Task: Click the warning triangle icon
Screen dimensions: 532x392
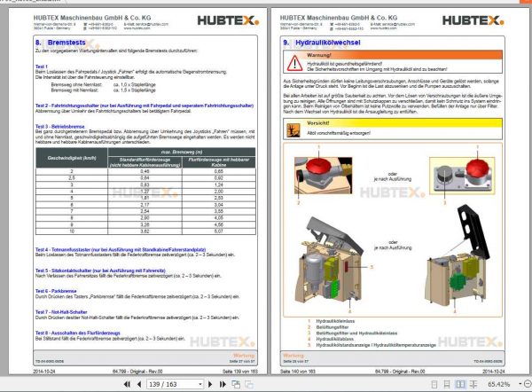Action: pos(294,63)
